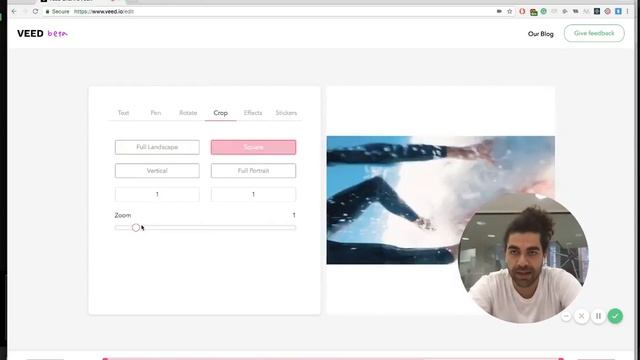Bookmark the page with the star icon

click(x=509, y=11)
